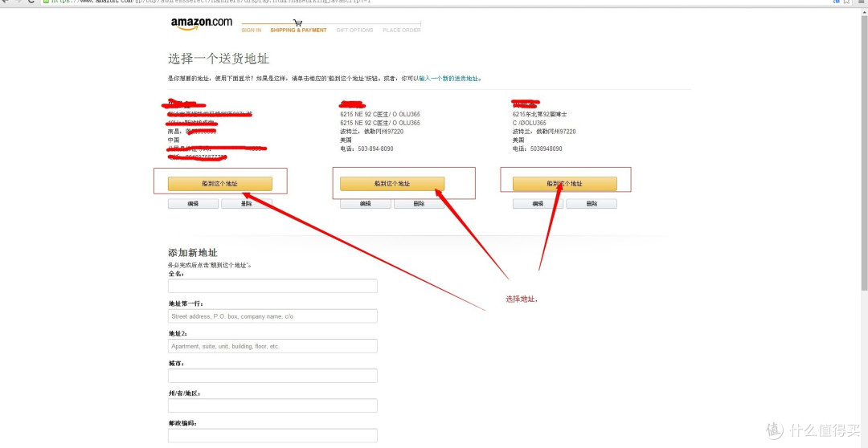Viewport: 868px width, 448px height.
Task: Open the GIFT OPTIONS step
Action: 355,31
